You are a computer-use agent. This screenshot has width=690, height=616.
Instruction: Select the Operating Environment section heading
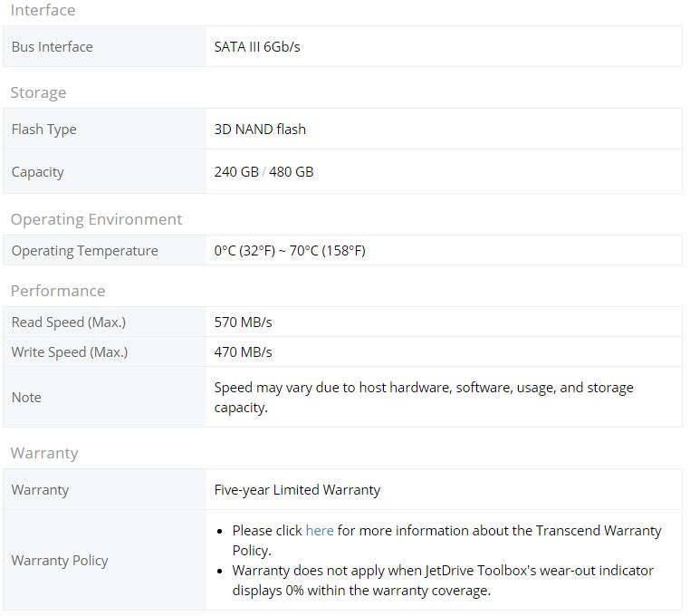96,219
